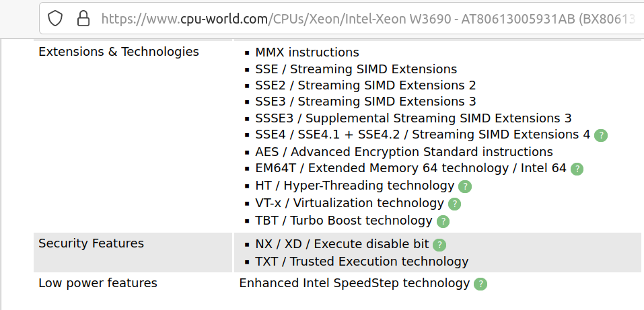The image size is (644, 310).
Task: Click the Low power features row label
Action: [x=98, y=283]
